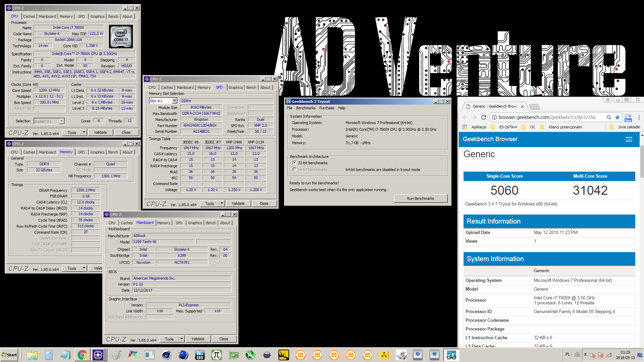The height and width of the screenshot is (362, 644).
Task: Expand Tools arrow in the CPU tab window
Action: click(x=84, y=132)
